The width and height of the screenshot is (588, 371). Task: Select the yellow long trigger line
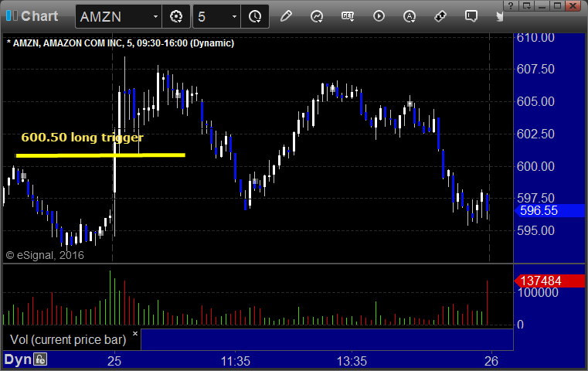pos(100,155)
